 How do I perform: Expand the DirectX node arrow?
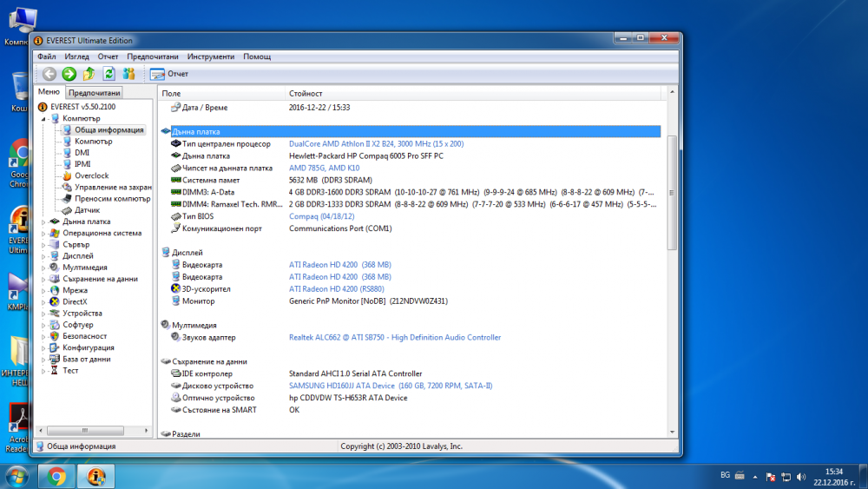(x=43, y=301)
